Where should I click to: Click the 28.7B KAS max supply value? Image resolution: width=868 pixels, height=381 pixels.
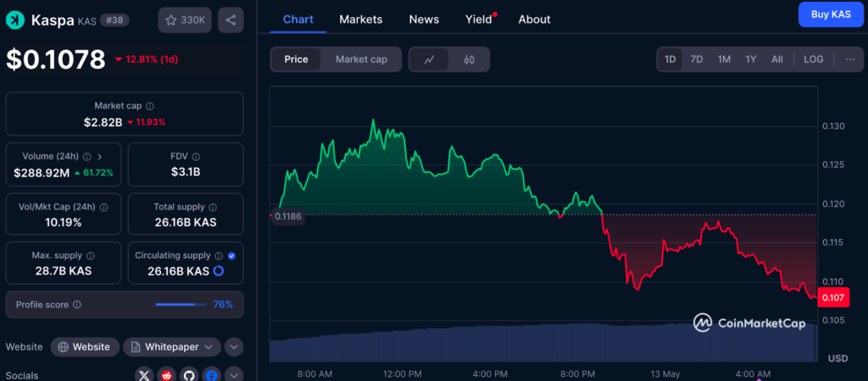tap(63, 272)
